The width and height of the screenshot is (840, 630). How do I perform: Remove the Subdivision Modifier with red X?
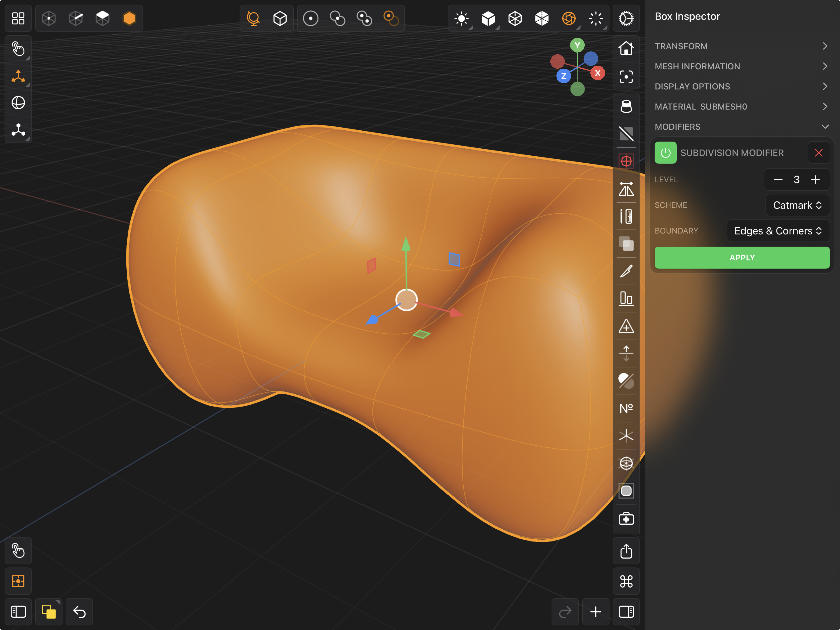[x=818, y=153]
